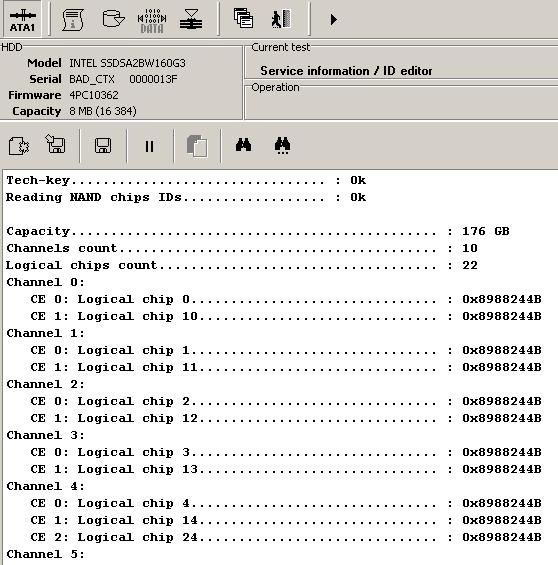
Task: Click the Firmware value 4PC10362
Action: (x=94, y=95)
